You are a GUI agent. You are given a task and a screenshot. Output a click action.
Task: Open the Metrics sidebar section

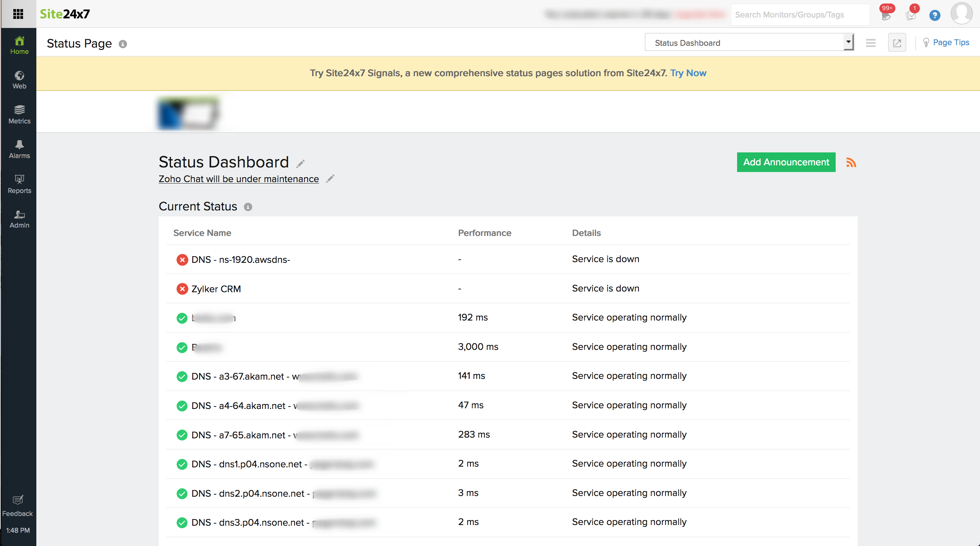point(19,115)
